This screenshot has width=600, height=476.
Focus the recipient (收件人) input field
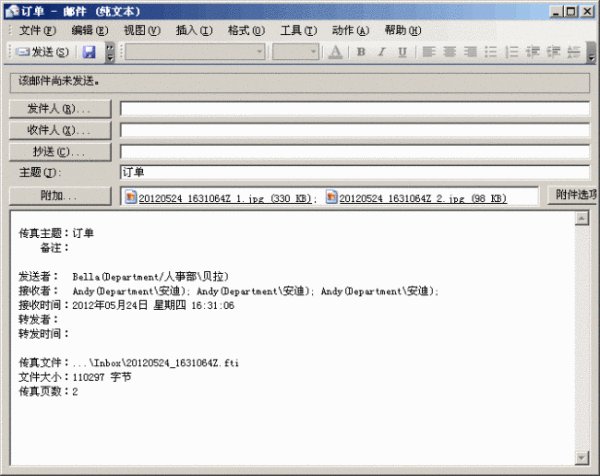tap(355, 130)
